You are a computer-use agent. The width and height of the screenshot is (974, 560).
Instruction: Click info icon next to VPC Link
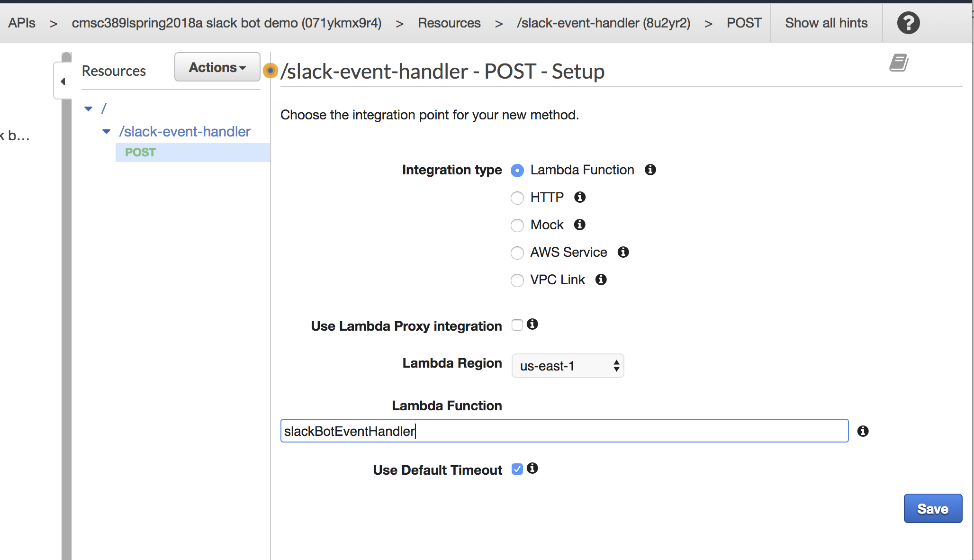tap(601, 280)
